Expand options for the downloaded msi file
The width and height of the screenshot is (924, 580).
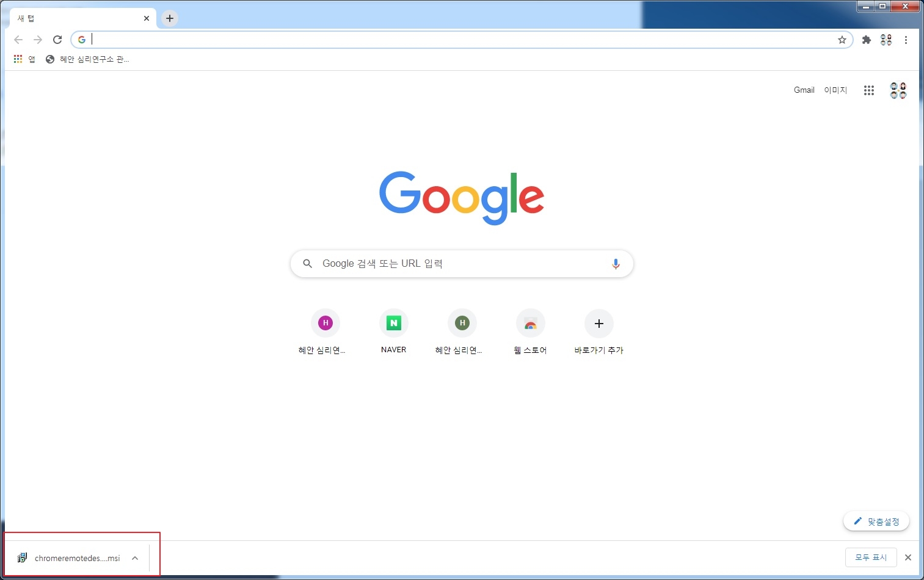pyautogui.click(x=135, y=558)
